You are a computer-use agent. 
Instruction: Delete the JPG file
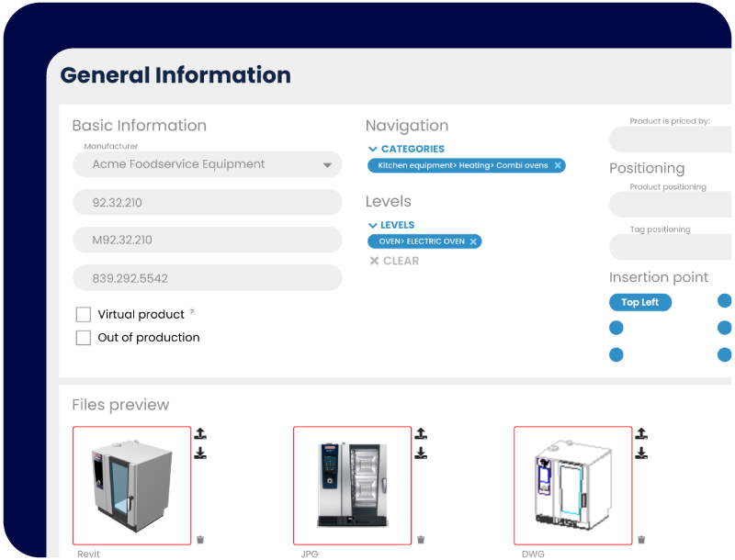(x=421, y=540)
